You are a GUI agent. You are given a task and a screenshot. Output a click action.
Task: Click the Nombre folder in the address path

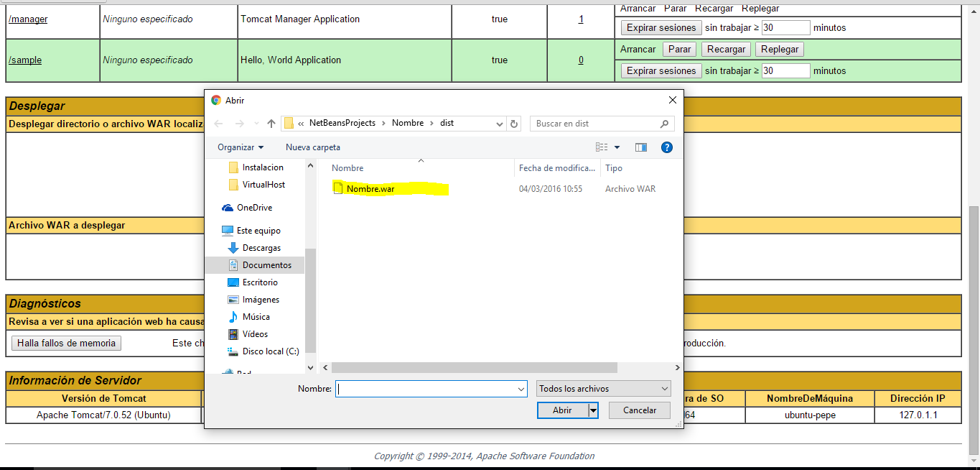point(408,123)
